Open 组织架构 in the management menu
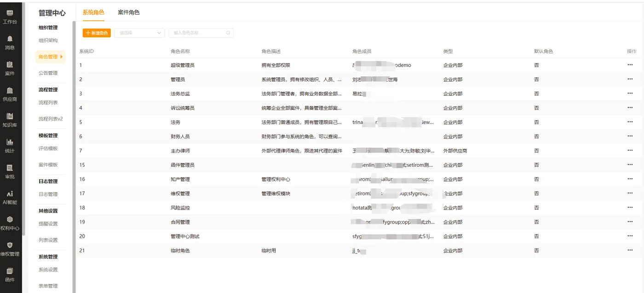 coord(48,41)
